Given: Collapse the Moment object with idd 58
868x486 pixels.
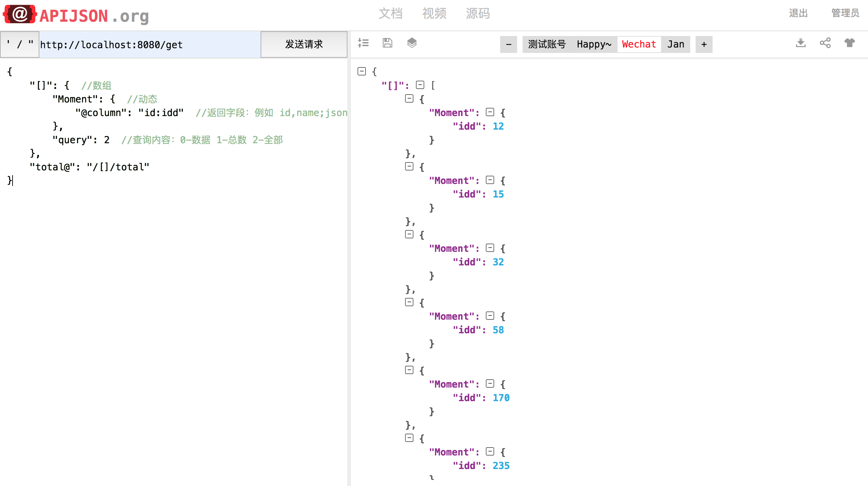Looking at the screenshot, I should 490,316.
